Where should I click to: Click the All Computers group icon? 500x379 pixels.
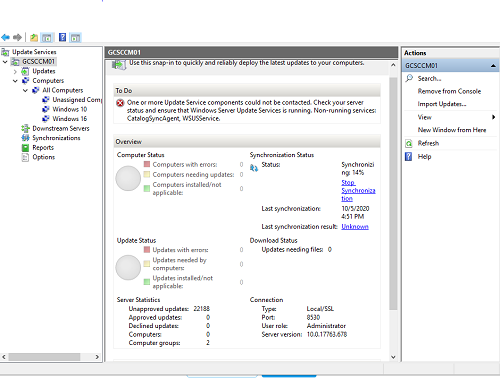click(x=36, y=90)
